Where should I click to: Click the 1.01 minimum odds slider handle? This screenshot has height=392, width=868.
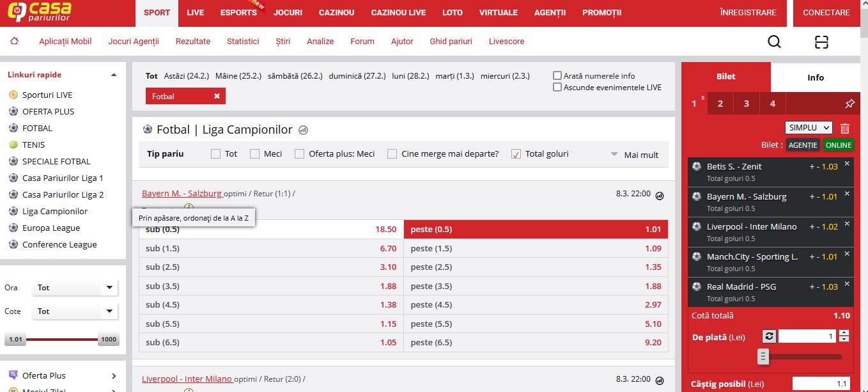click(x=15, y=340)
